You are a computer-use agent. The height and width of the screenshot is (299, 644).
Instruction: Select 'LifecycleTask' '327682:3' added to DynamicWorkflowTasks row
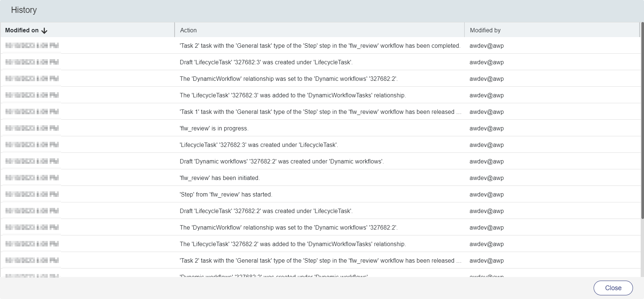click(293, 96)
